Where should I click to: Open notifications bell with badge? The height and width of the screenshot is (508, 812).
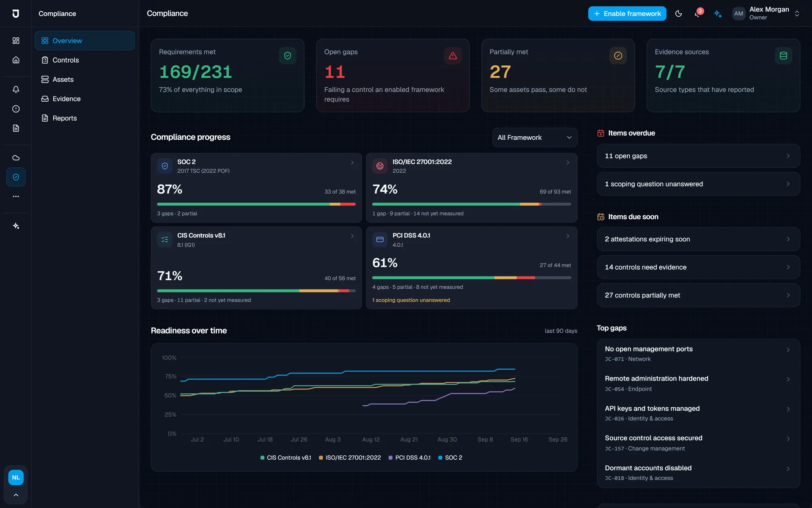coord(698,14)
